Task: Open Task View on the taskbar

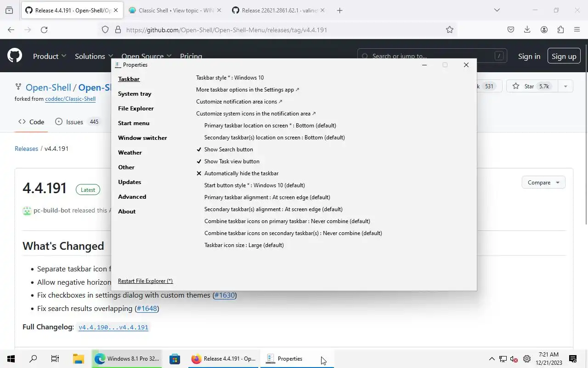Action: [x=55, y=359]
